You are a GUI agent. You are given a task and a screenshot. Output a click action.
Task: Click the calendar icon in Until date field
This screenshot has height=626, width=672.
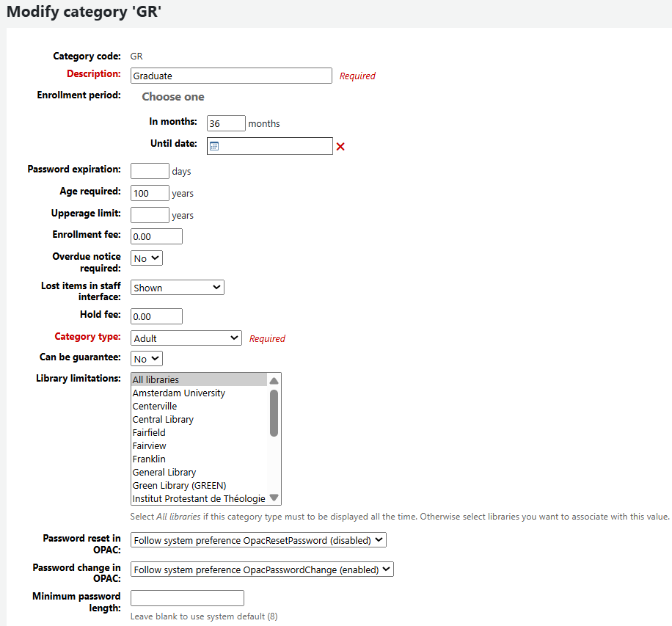coord(214,146)
